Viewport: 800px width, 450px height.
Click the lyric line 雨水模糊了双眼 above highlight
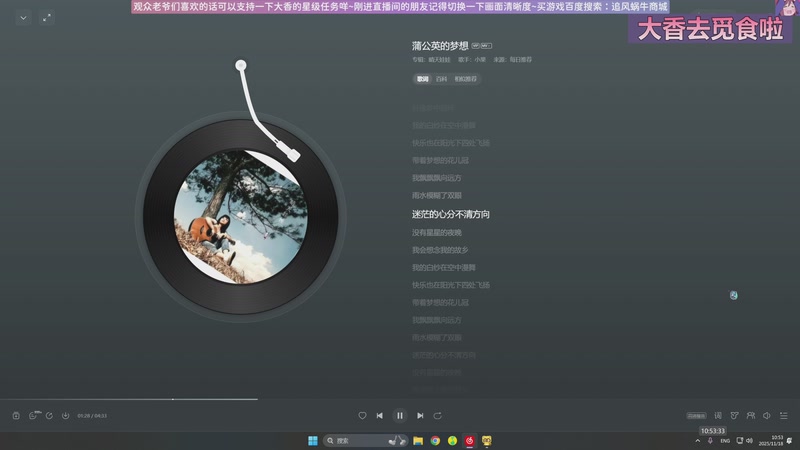coord(437,195)
